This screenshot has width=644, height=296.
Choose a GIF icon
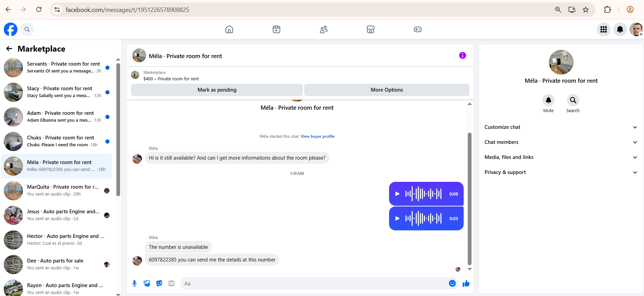[171, 283]
